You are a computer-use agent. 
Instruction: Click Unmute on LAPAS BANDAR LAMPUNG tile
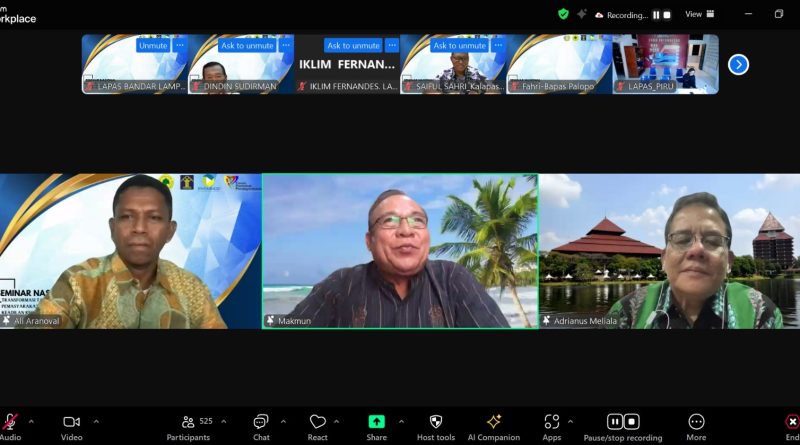click(153, 45)
